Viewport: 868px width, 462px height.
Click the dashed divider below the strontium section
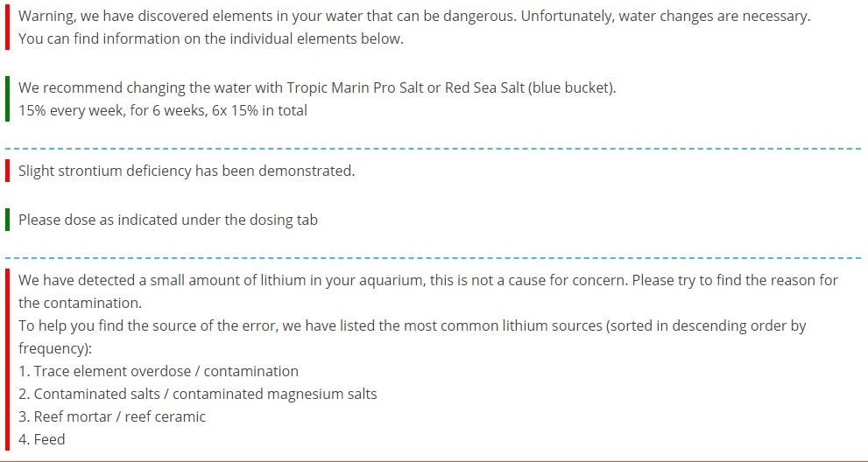433,258
